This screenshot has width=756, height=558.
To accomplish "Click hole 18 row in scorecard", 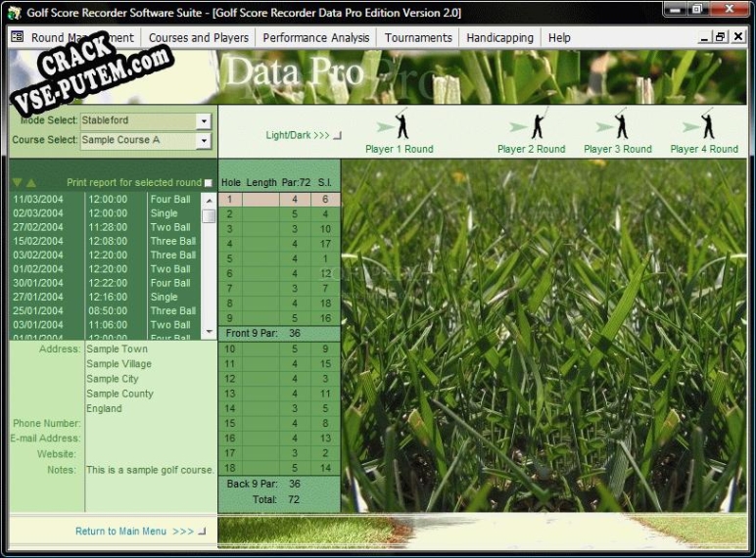I will (x=279, y=468).
